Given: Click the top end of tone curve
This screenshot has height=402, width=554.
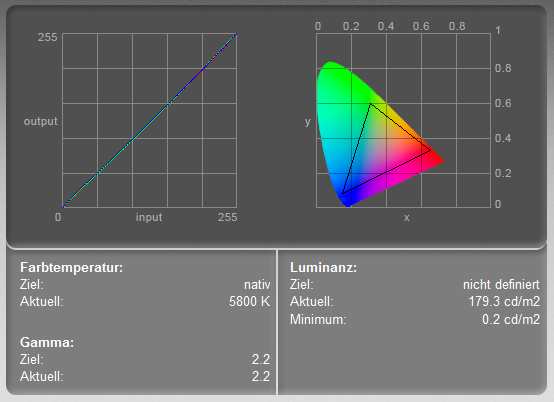Looking at the screenshot, I should (x=236, y=34).
